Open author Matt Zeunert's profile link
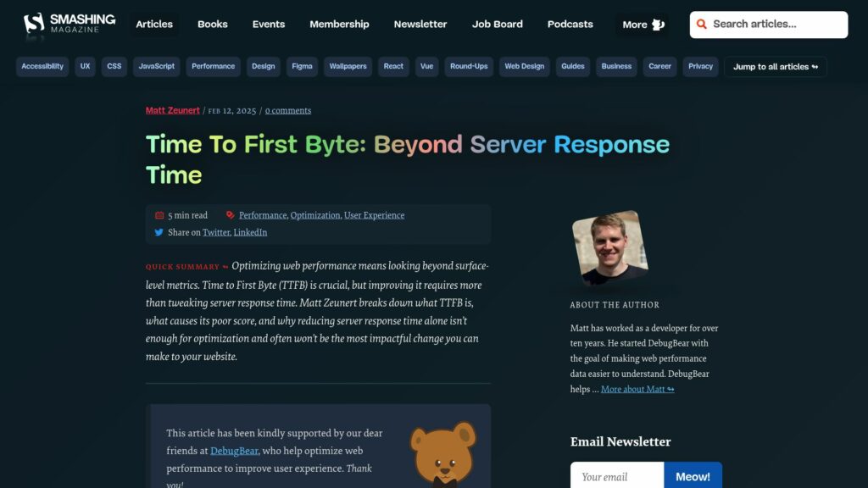This screenshot has height=488, width=868. [x=173, y=111]
